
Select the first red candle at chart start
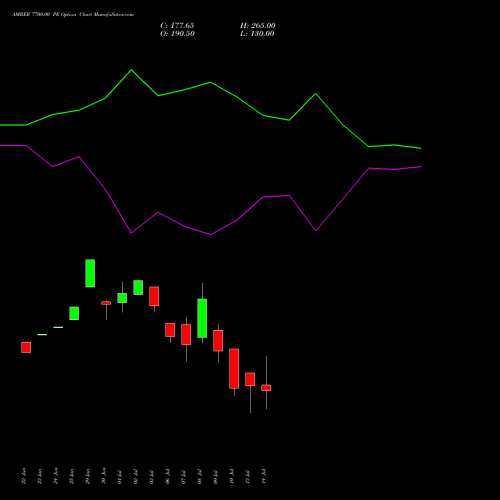pyautogui.click(x=26, y=347)
